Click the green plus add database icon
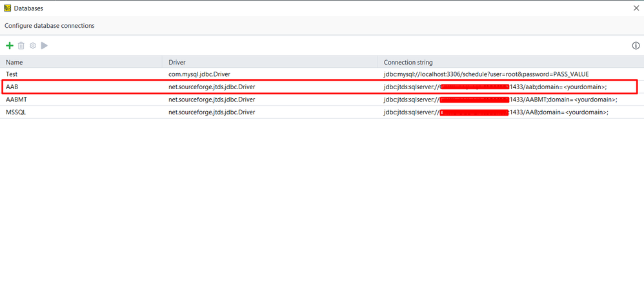This screenshot has width=644, height=292. pyautogui.click(x=10, y=46)
